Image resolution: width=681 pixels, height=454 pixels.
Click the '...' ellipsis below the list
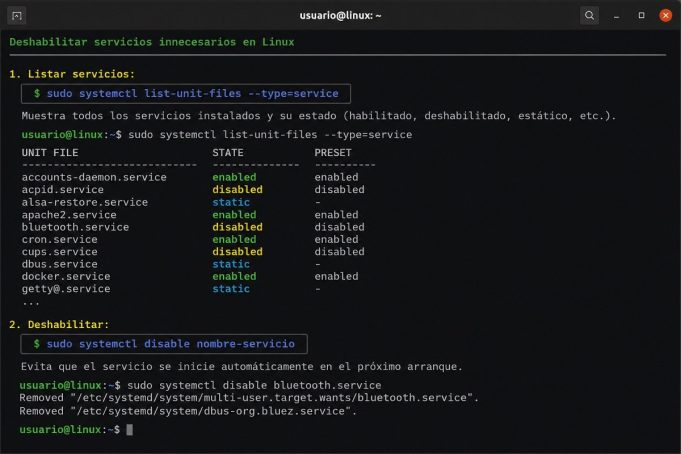pyautogui.click(x=31, y=303)
